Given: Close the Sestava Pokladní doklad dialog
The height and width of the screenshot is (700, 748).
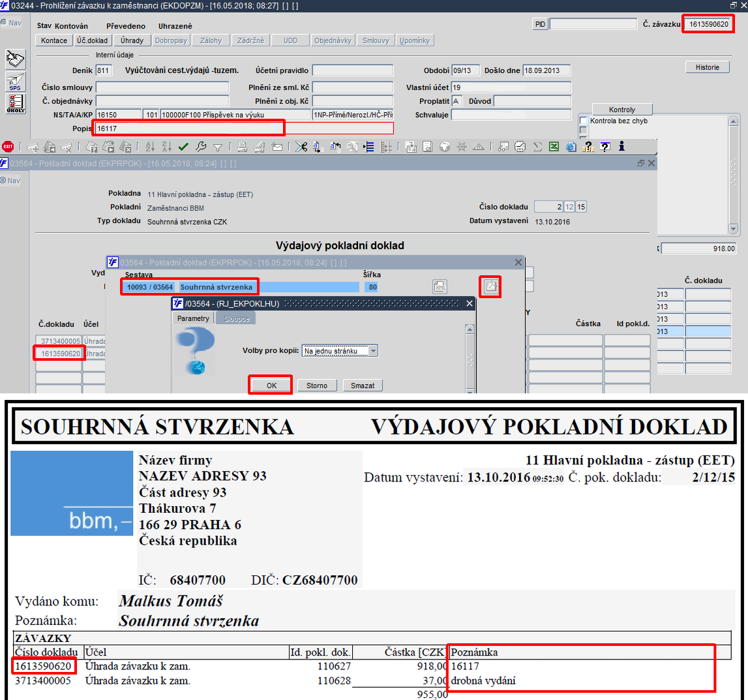Looking at the screenshot, I should (x=518, y=262).
